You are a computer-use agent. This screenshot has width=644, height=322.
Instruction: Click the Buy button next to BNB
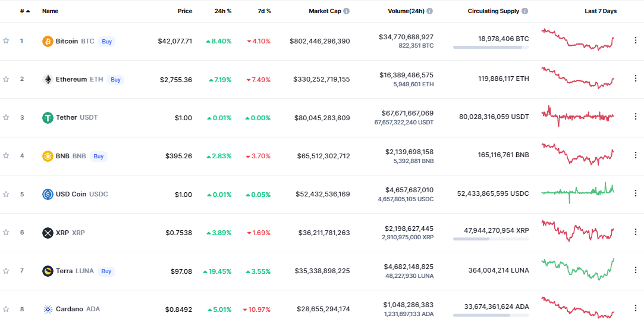pyautogui.click(x=99, y=157)
